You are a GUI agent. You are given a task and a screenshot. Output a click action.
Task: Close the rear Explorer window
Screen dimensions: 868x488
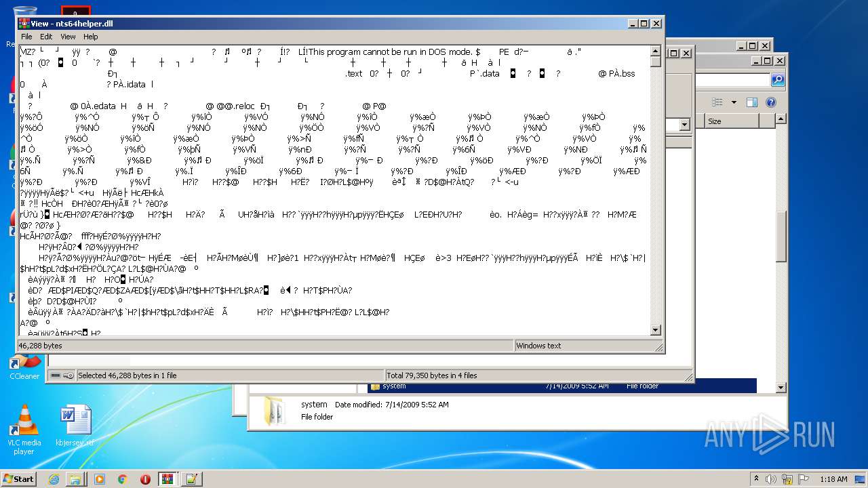(765, 46)
